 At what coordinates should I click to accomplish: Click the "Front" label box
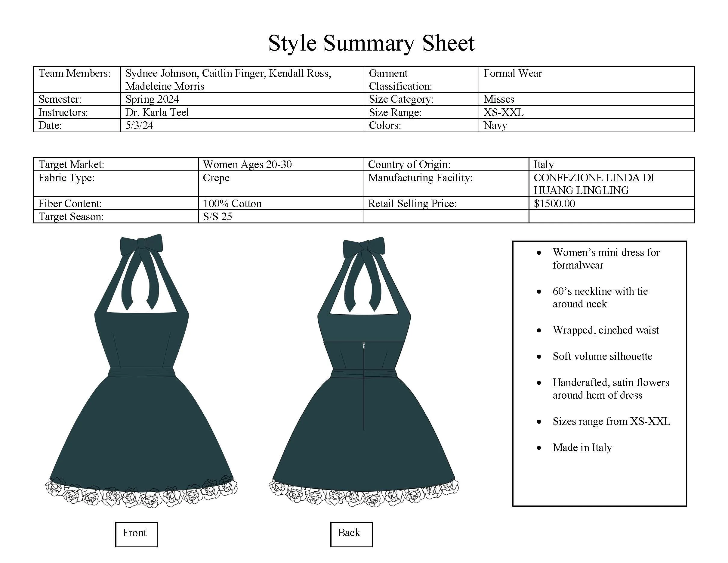(136, 534)
